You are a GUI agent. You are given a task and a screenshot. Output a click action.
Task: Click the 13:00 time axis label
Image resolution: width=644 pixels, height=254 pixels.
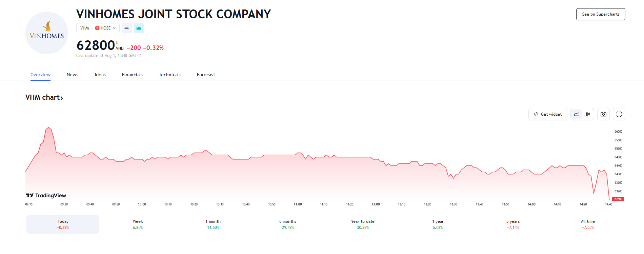tap(376, 204)
